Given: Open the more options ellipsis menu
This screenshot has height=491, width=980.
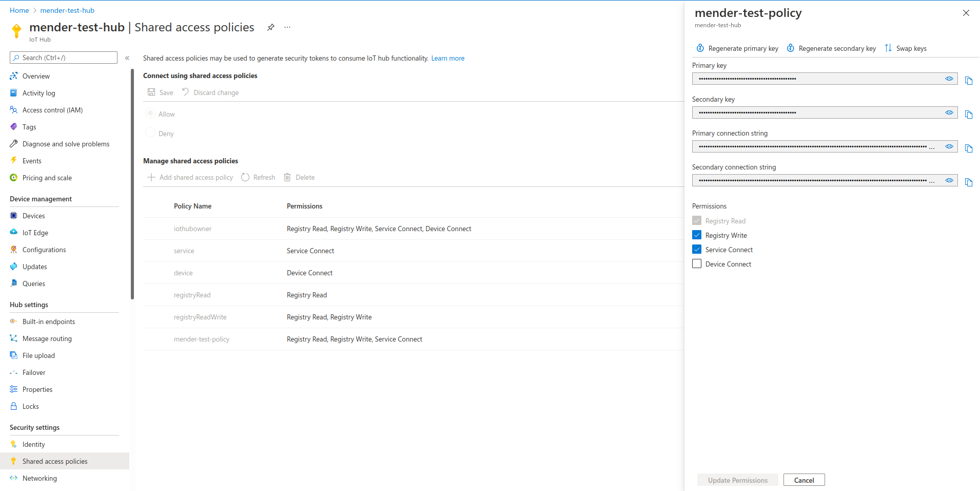Looking at the screenshot, I should [287, 27].
